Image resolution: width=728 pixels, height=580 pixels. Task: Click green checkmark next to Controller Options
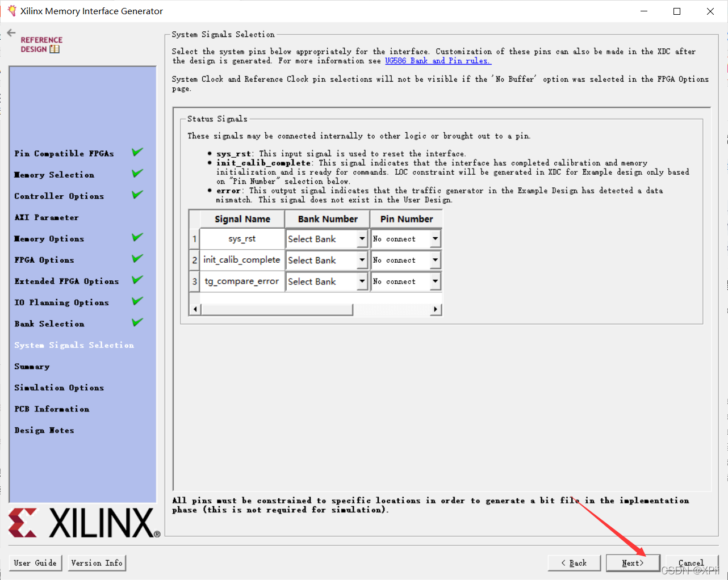pyautogui.click(x=137, y=195)
